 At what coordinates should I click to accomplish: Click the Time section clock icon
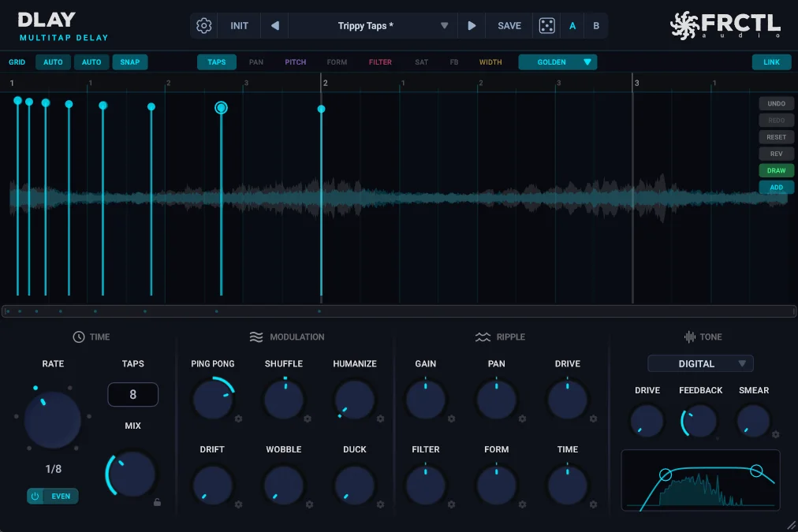pyautogui.click(x=78, y=337)
